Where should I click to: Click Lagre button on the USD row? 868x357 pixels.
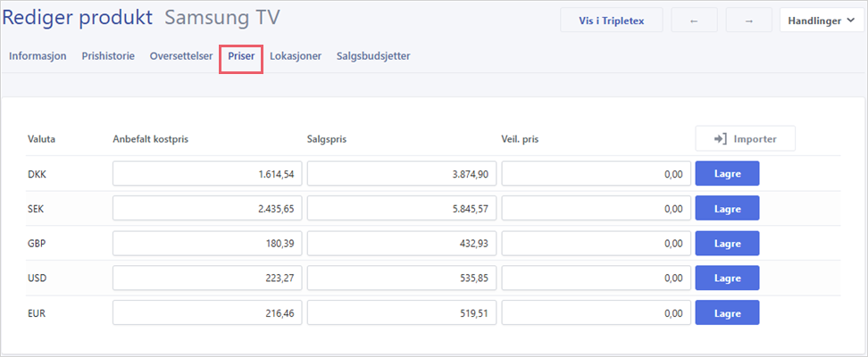click(x=727, y=278)
